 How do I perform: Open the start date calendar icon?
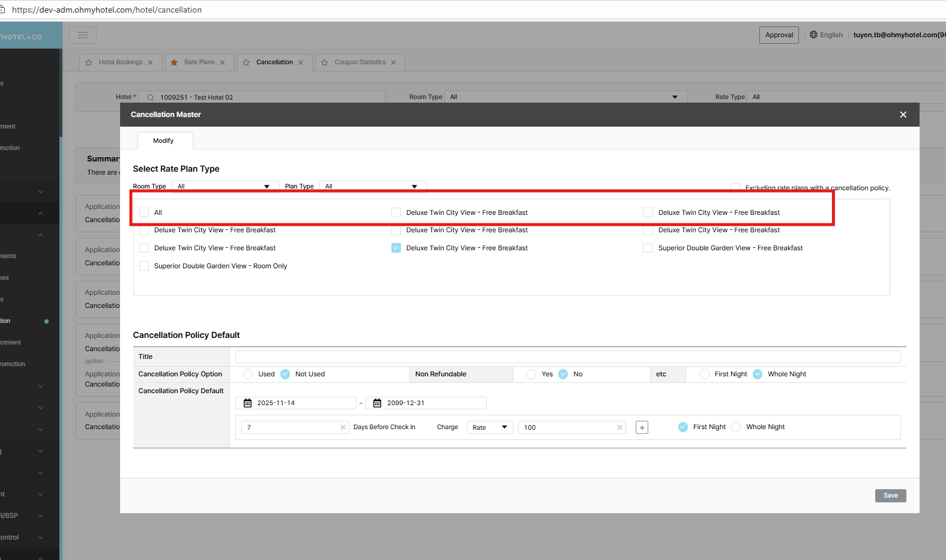(247, 403)
